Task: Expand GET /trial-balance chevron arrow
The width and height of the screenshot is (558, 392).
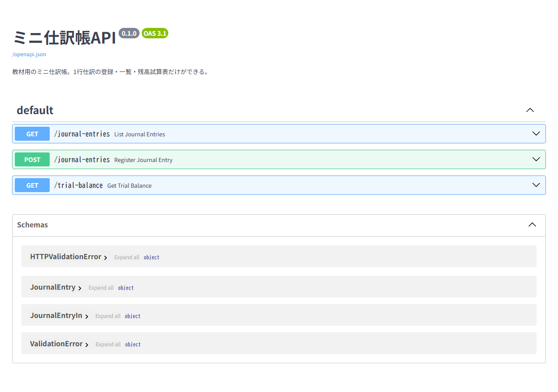Action: point(536,185)
